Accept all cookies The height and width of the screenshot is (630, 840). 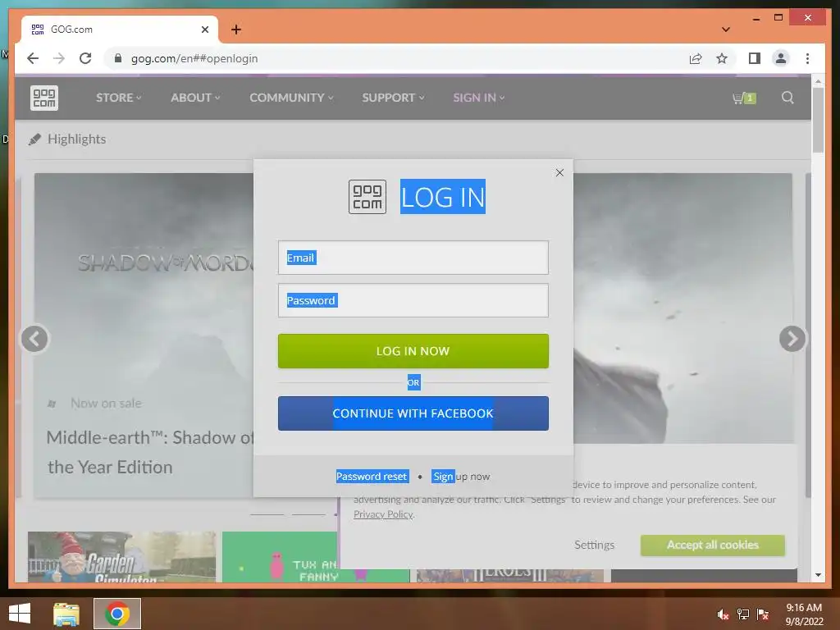click(713, 545)
